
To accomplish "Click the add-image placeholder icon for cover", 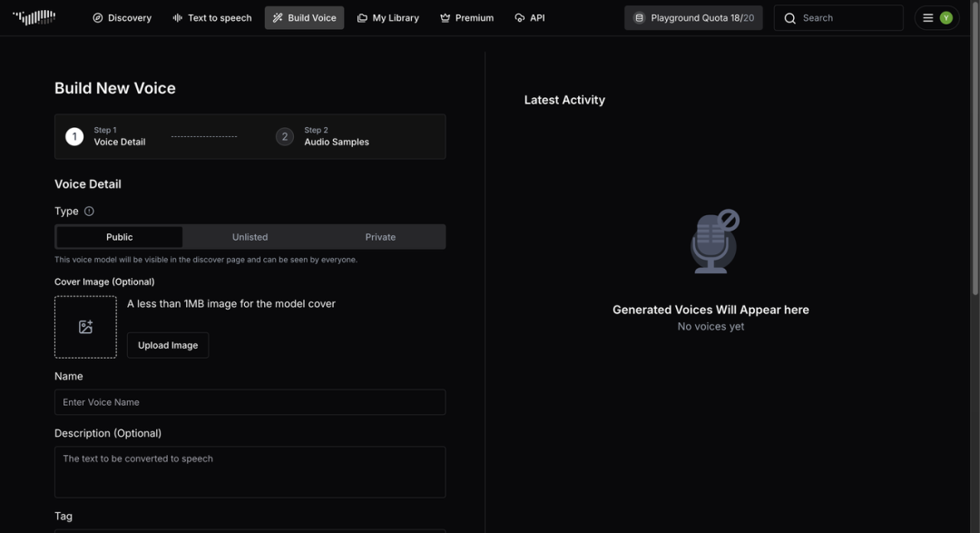I will tap(85, 327).
